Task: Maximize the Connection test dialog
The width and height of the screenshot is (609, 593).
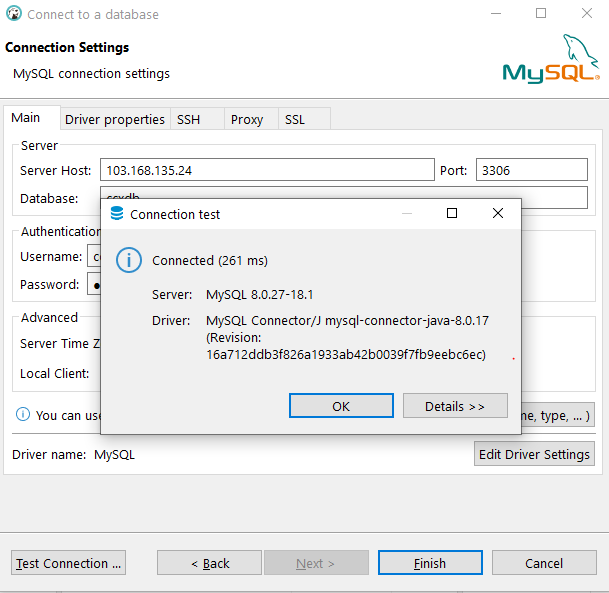Action: pyautogui.click(x=452, y=214)
